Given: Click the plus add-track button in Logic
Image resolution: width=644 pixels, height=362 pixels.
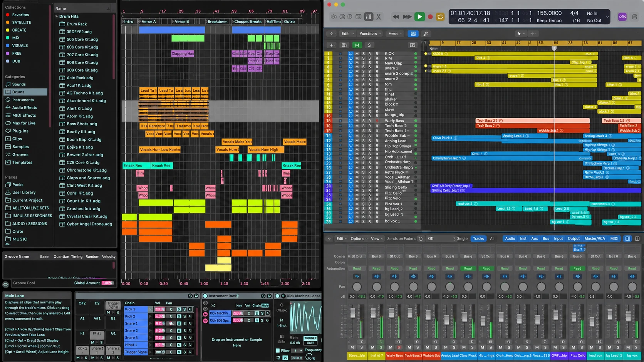Looking at the screenshot, I should [x=331, y=45].
